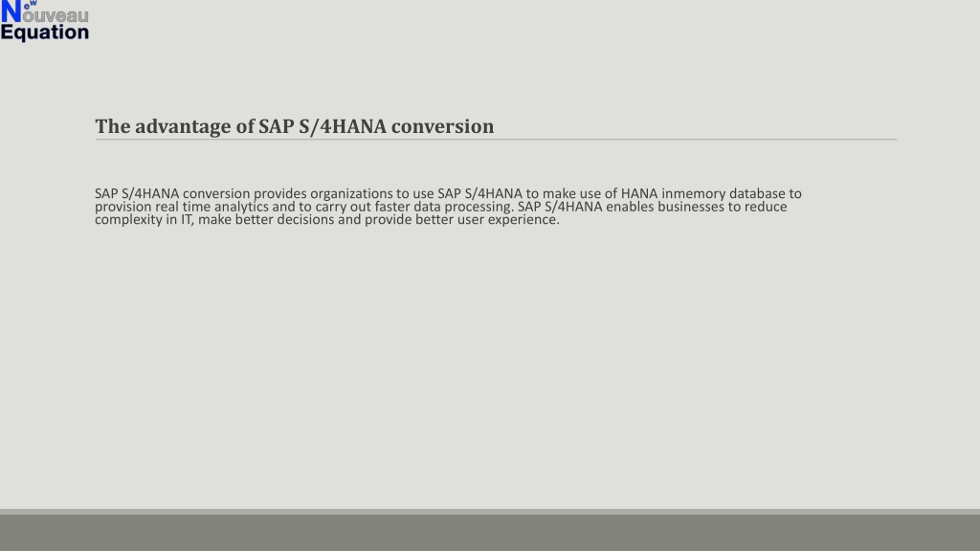This screenshot has width=980, height=551.
Task: Click the word 'organizations' in body text
Action: click(351, 193)
